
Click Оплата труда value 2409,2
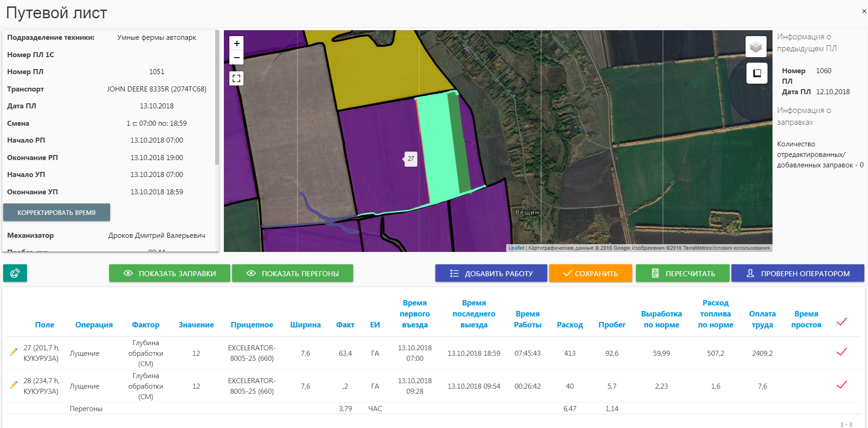762,353
